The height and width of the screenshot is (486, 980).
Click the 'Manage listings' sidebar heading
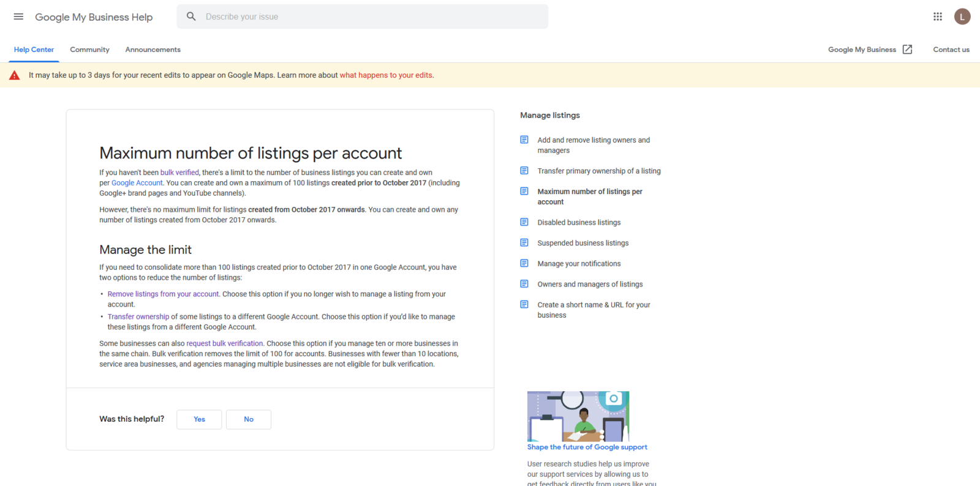pos(550,115)
